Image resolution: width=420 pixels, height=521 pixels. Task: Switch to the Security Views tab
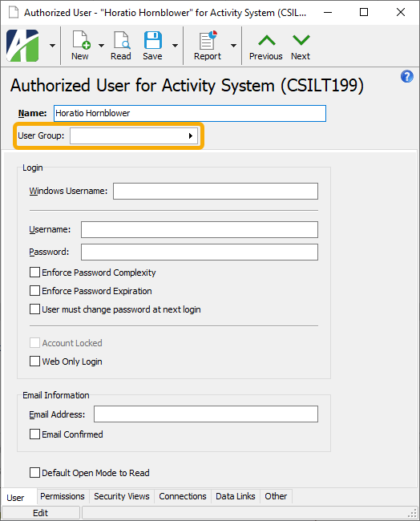coord(122,496)
